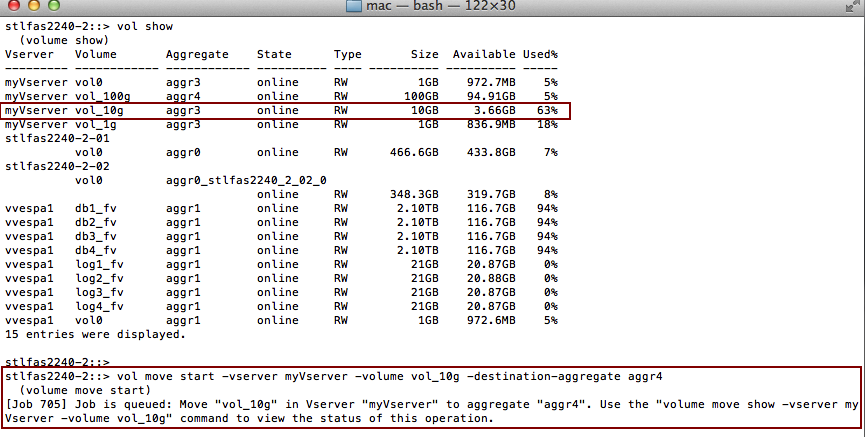Viewport: 865px width, 437px height.
Task: Select the 'vol_100g' volume name
Action: [103, 97]
